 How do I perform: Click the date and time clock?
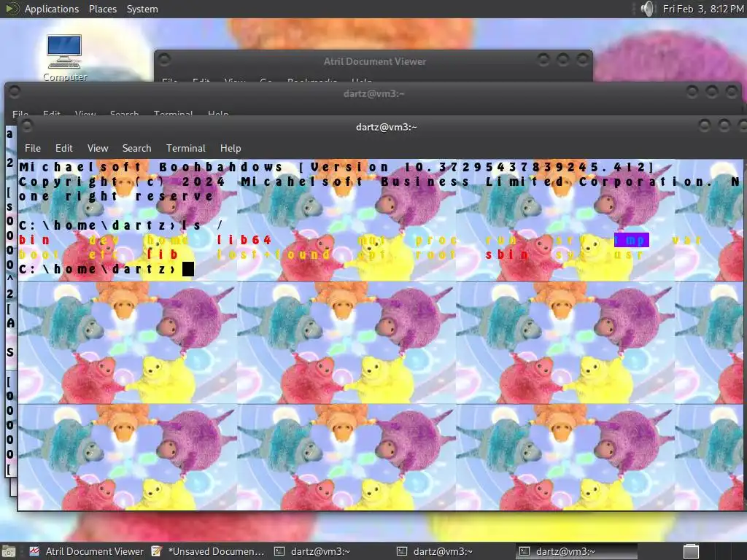tap(703, 9)
